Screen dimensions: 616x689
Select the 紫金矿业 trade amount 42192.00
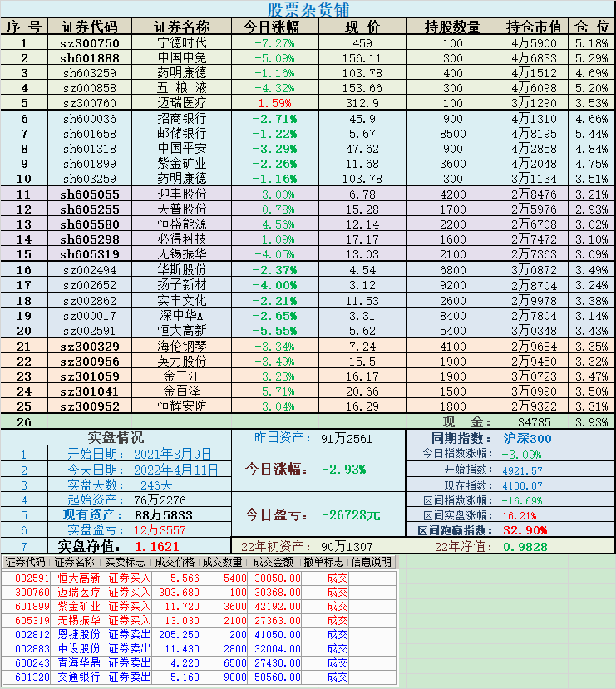pos(278,607)
